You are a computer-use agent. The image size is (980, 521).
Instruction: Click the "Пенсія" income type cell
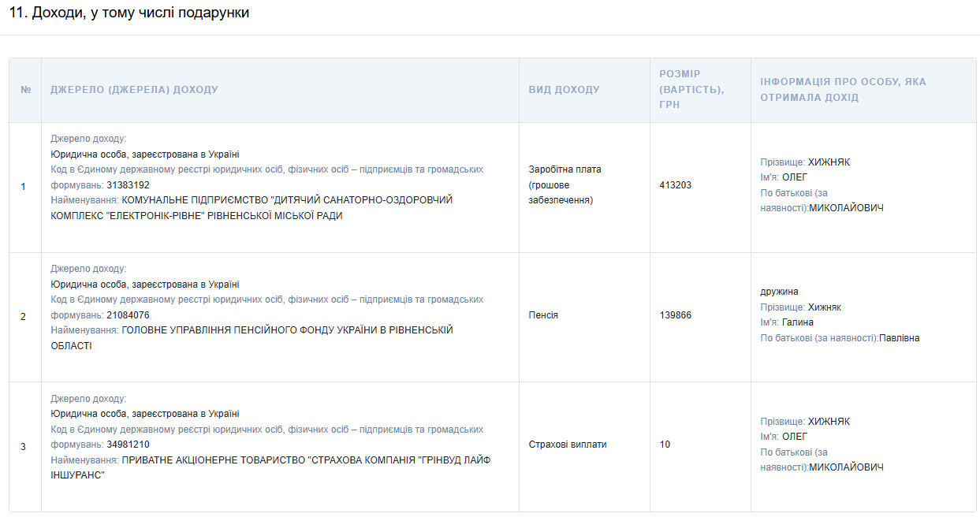(543, 315)
